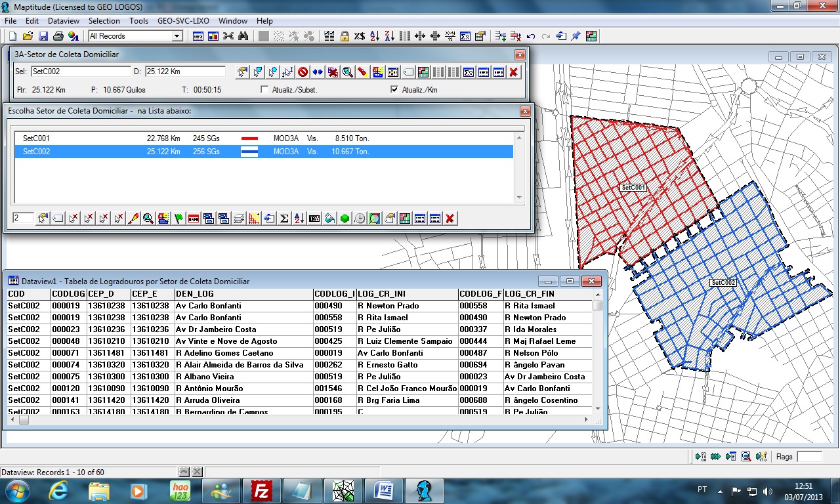Click the green cube icon in list toolbar
Screen dimensions: 840x504
coord(345,219)
